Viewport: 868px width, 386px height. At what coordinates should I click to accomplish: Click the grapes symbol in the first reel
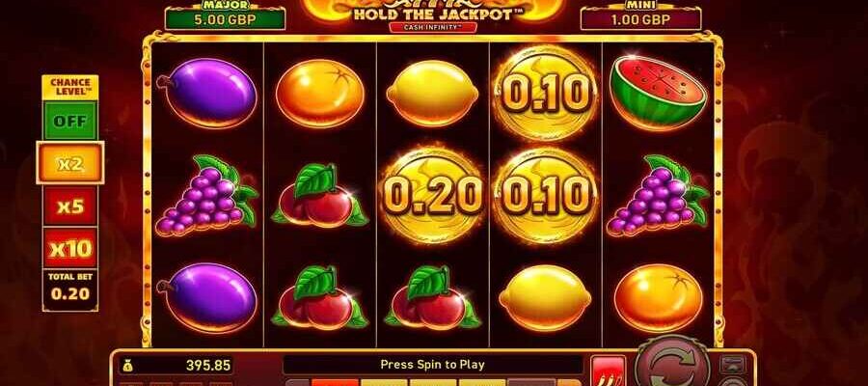(207, 194)
